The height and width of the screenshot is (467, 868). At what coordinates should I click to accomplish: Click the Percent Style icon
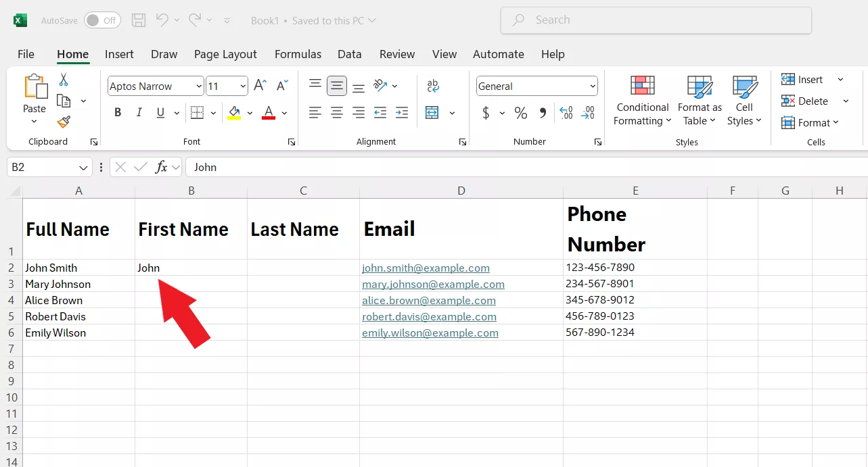click(520, 113)
